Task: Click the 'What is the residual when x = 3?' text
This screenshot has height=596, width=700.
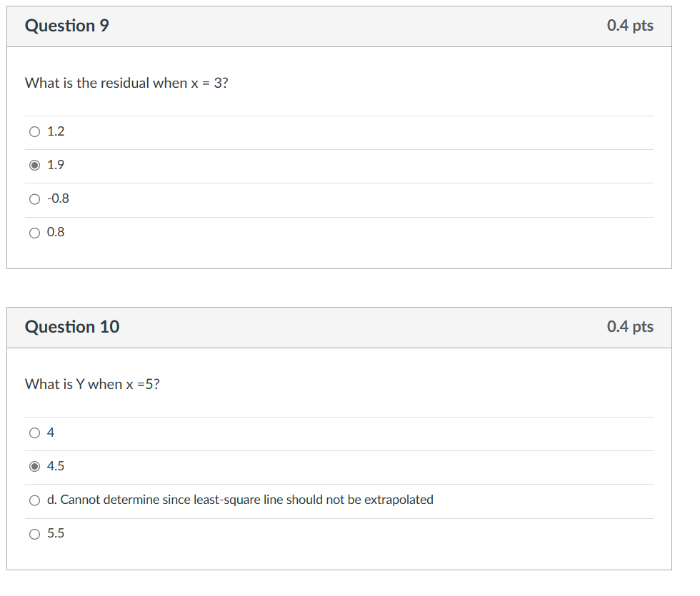Action: coord(127,83)
